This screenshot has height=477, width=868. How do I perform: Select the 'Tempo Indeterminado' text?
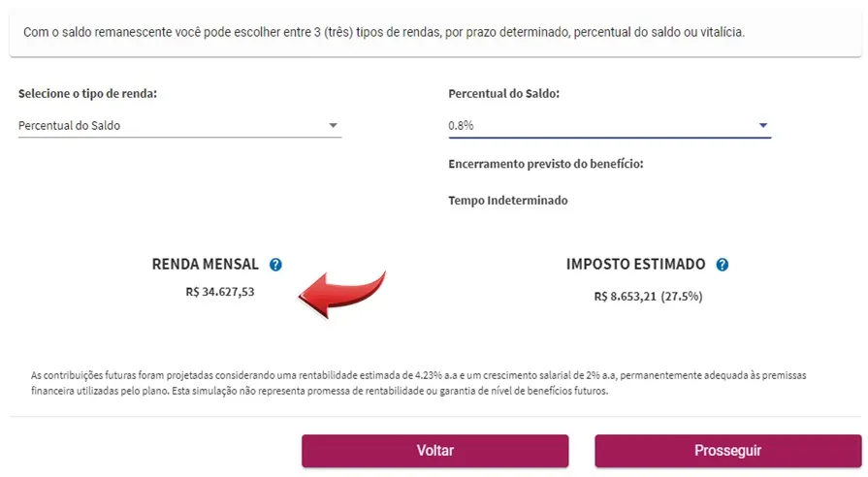[507, 201]
